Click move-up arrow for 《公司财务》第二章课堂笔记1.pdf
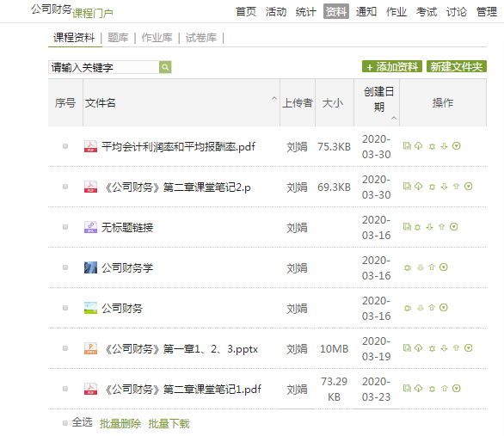This screenshot has width=504, height=436. tap(445, 389)
